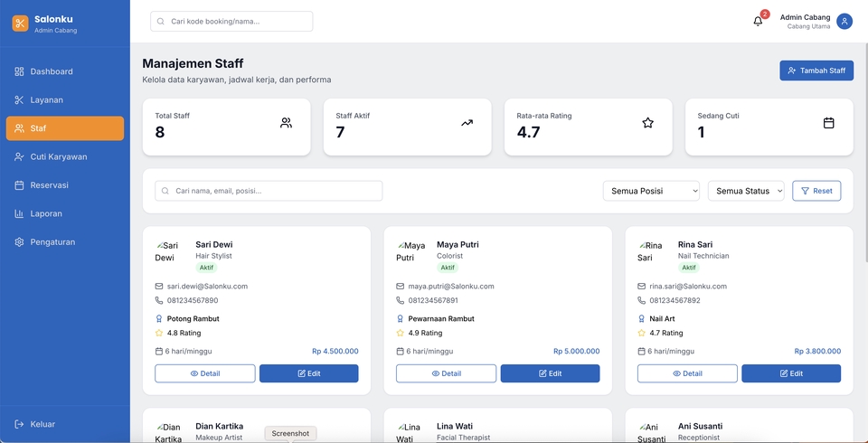Click the star icon in Rata-rata Rating card

(x=647, y=123)
